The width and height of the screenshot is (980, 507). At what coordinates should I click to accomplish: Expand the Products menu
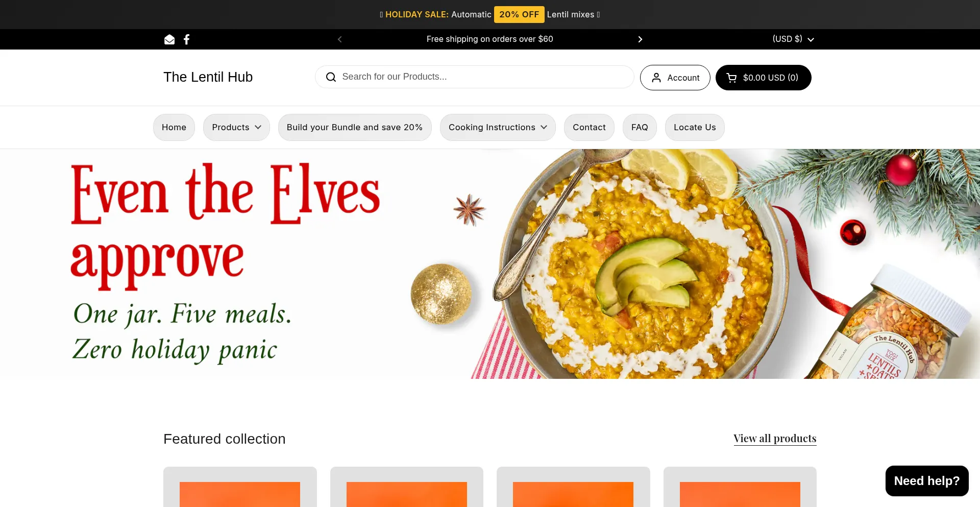pyautogui.click(x=237, y=127)
